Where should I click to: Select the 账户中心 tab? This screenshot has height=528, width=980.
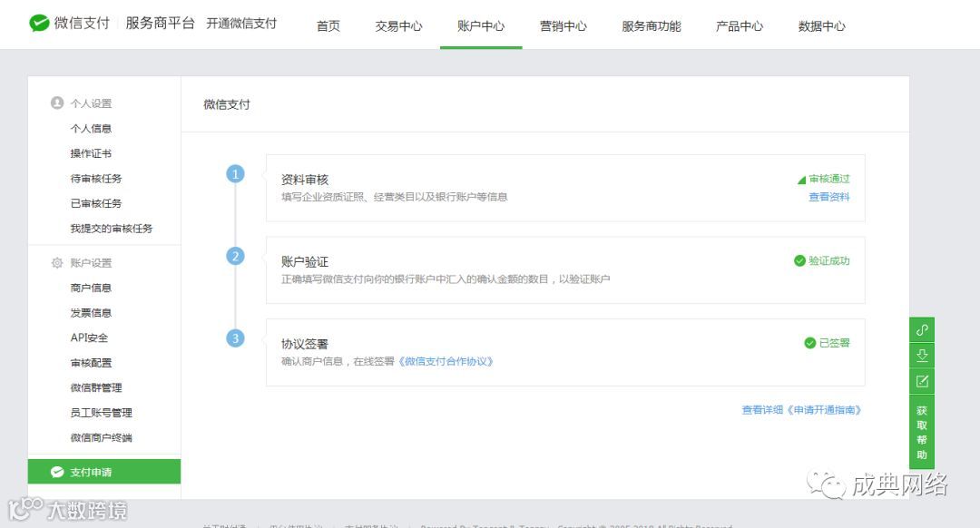coord(481,26)
